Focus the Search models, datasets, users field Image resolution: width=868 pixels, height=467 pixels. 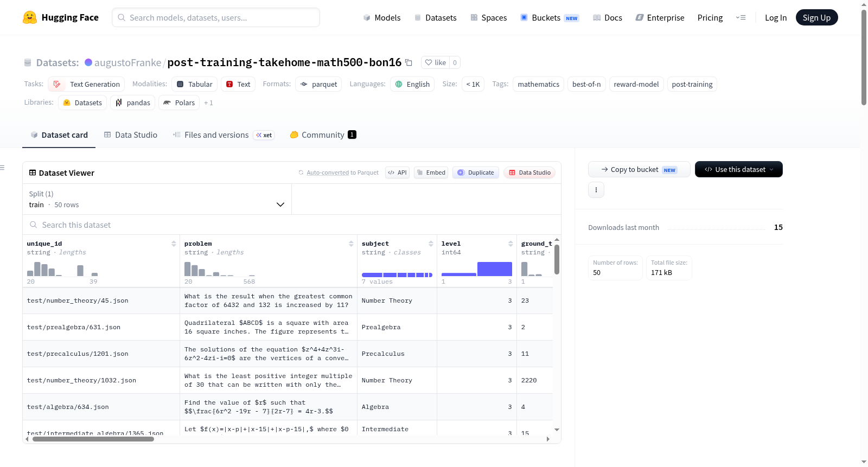click(216, 17)
